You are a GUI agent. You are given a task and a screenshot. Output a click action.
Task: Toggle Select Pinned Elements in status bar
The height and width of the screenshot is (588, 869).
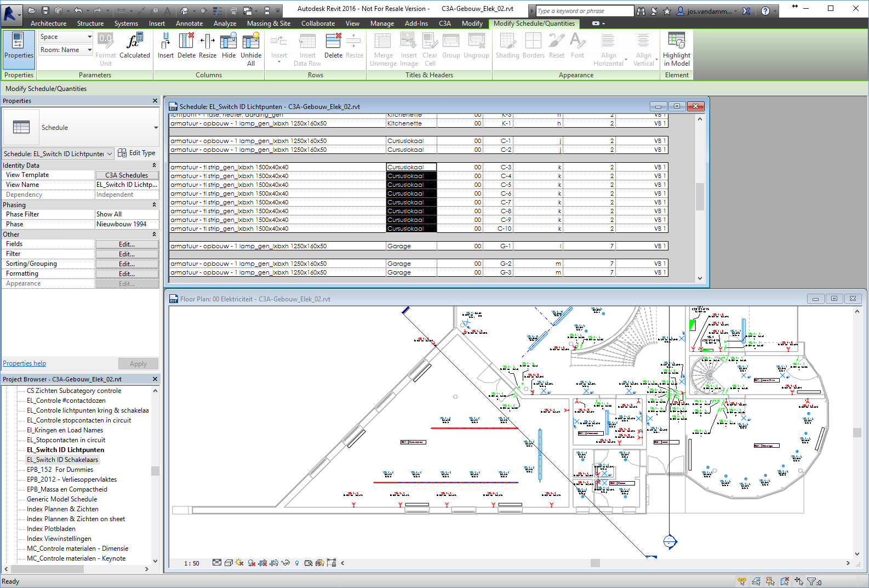tap(770, 581)
